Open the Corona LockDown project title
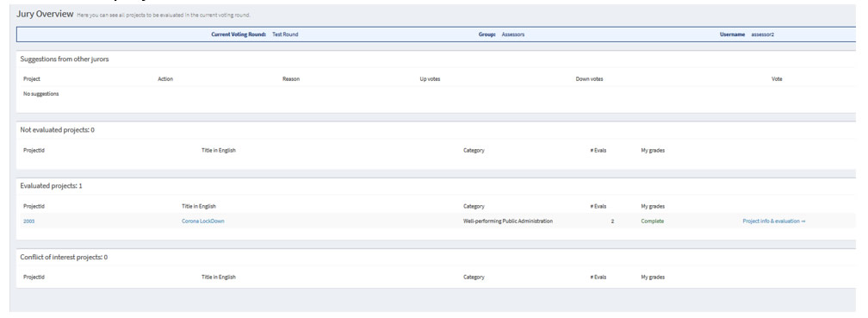The height and width of the screenshot is (318, 868). point(202,221)
